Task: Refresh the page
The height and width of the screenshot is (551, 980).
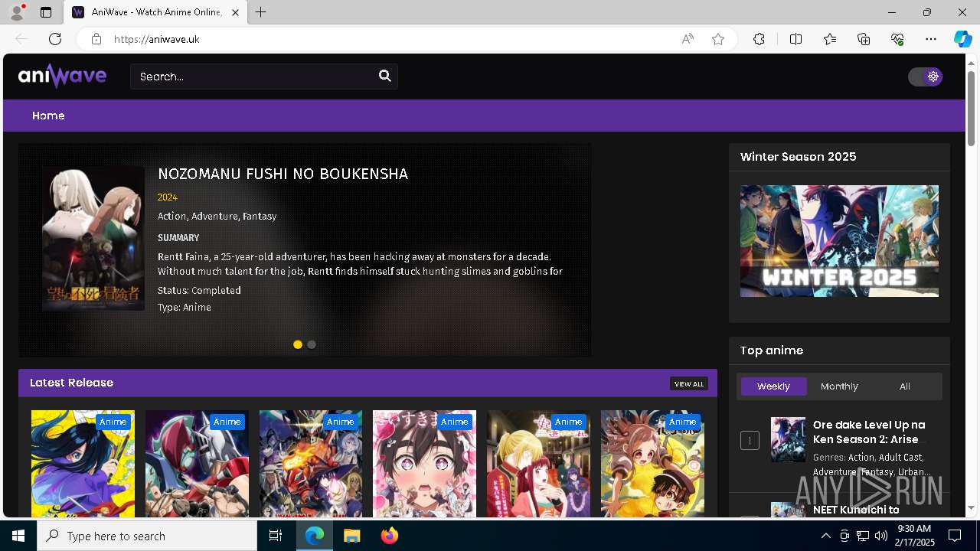Action: click(55, 39)
